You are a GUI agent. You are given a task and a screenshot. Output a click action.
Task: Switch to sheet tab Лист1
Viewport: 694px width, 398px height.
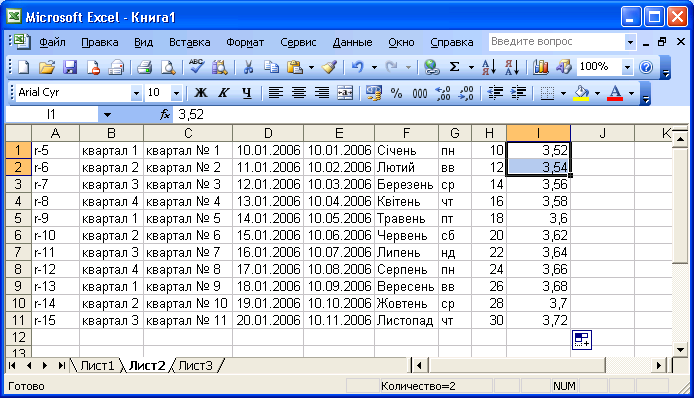coord(97,366)
